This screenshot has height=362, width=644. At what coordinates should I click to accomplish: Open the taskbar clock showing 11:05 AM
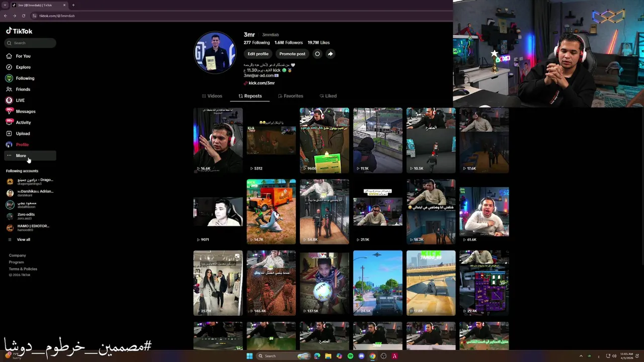pyautogui.click(x=626, y=356)
